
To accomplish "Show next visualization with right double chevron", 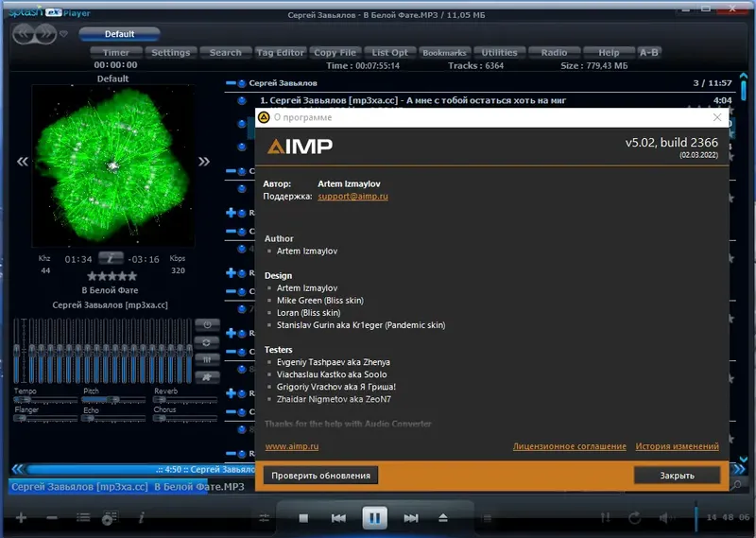I will click(204, 162).
